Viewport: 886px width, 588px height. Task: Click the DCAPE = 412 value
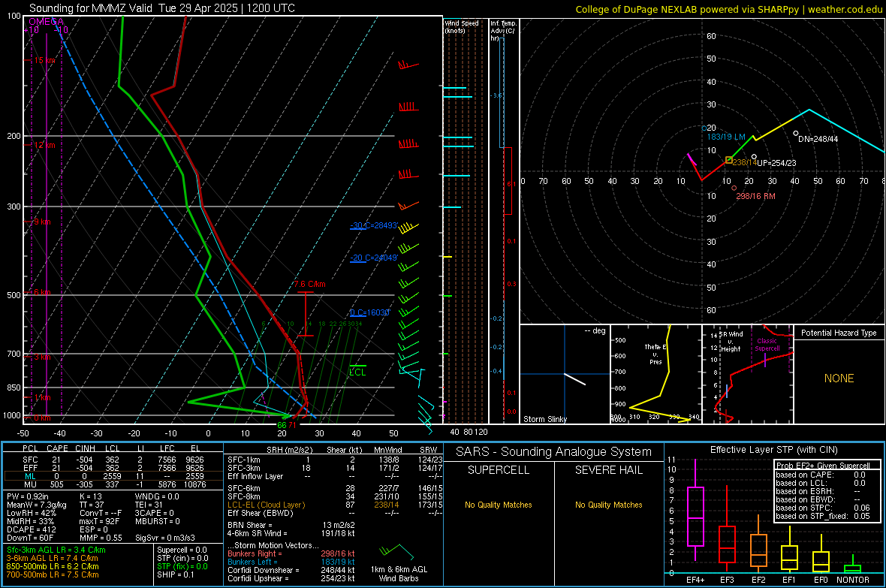point(31,529)
